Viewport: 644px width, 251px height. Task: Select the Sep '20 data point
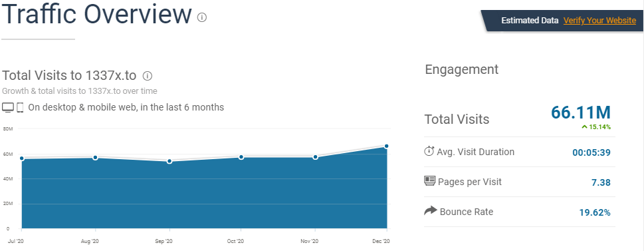[169, 161]
